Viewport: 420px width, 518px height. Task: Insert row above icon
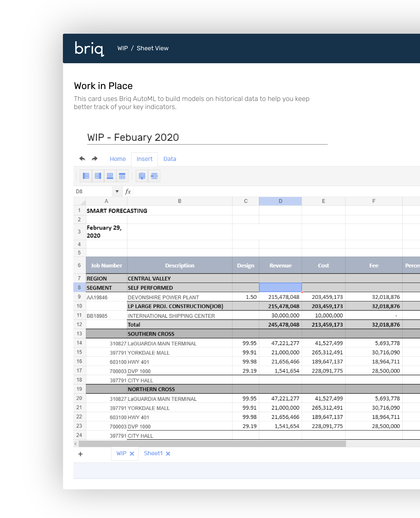tap(122, 176)
